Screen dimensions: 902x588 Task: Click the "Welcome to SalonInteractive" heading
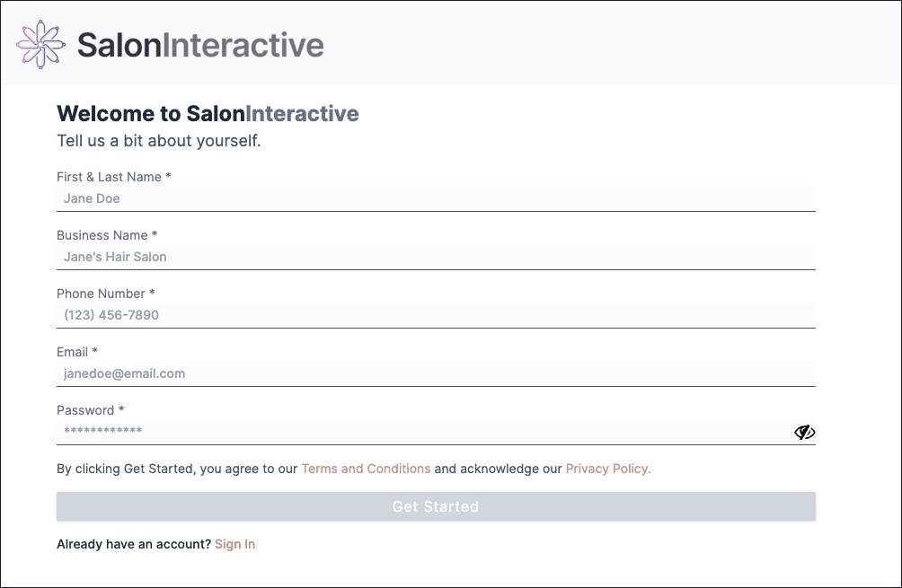pos(208,114)
